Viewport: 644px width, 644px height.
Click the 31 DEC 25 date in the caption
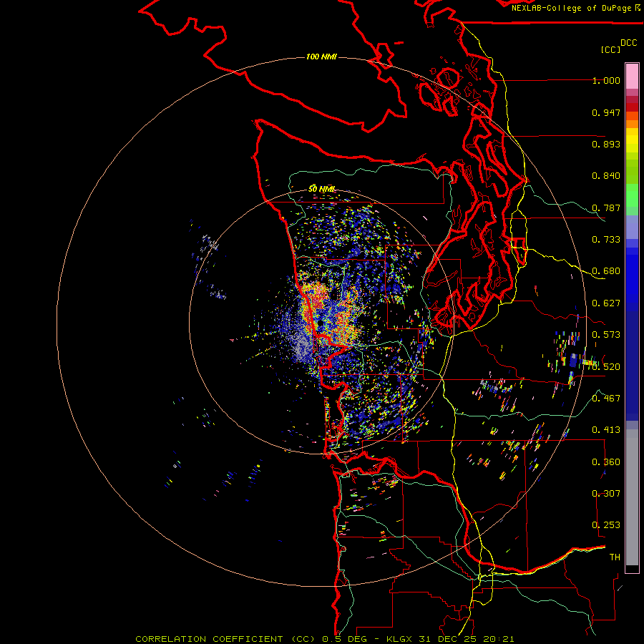coord(448,639)
